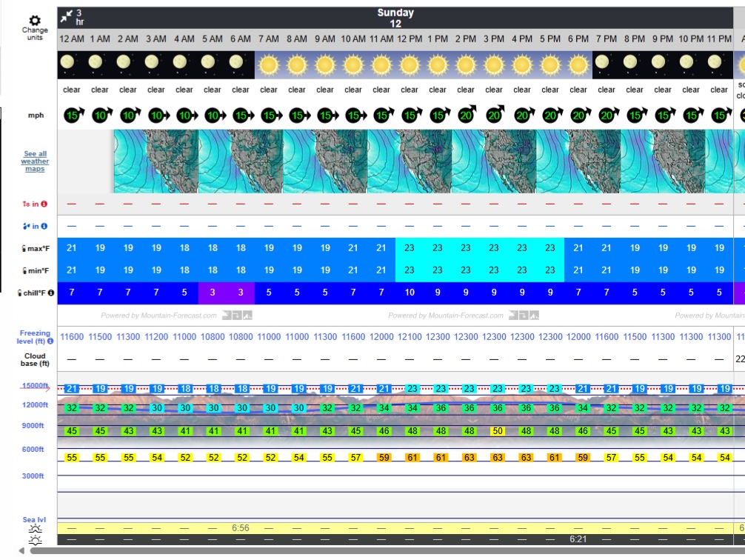The height and width of the screenshot is (560, 745).
Task: Click the freezing level info icon
Action: coord(50,341)
